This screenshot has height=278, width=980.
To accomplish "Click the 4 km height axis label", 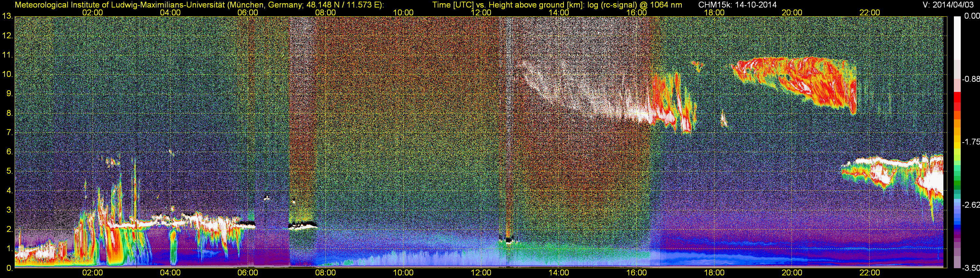I will 9,191.
